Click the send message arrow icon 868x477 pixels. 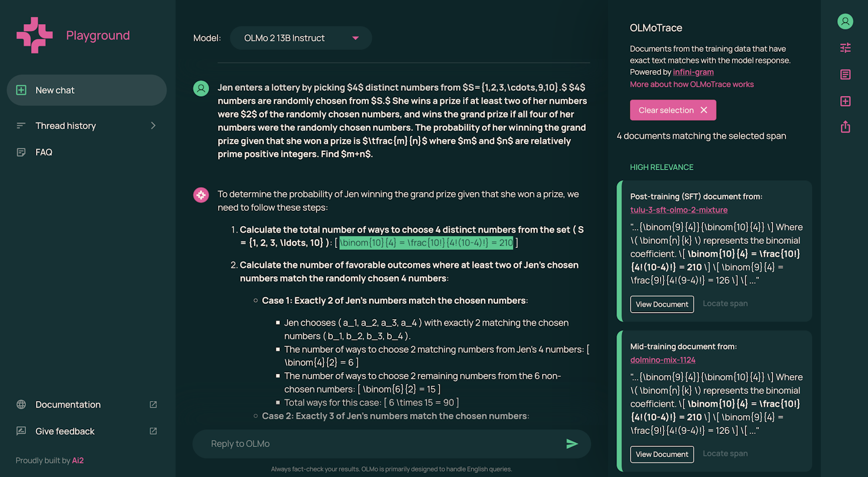coord(572,444)
